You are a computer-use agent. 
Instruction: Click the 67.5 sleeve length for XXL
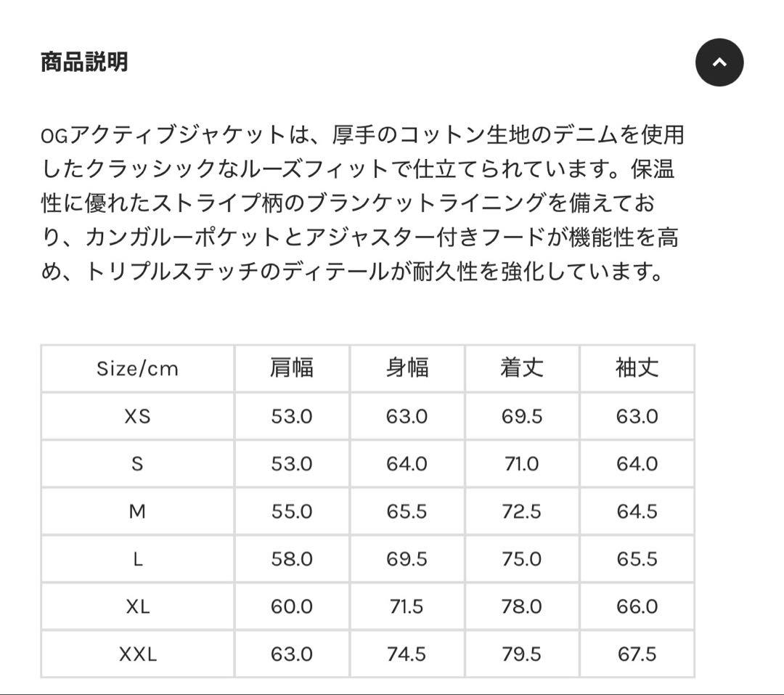[637, 654]
